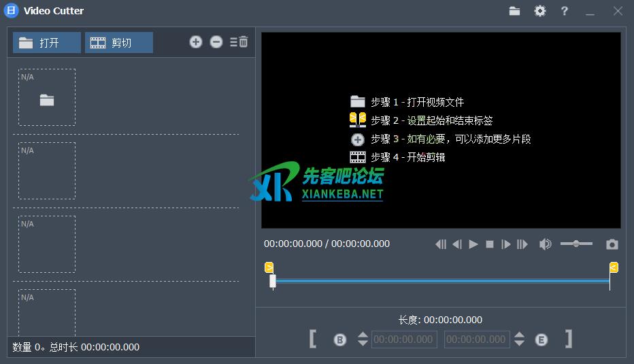Click the 打开 (Open) button

point(46,43)
